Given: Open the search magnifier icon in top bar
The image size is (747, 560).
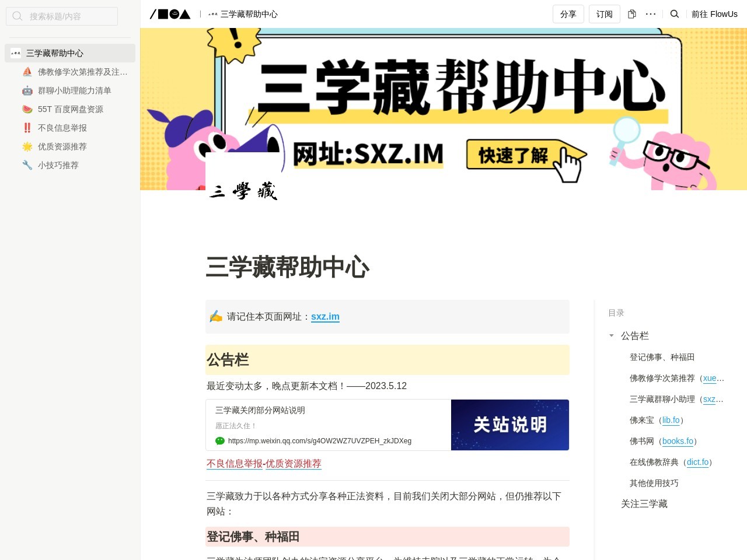Looking at the screenshot, I should [x=675, y=14].
